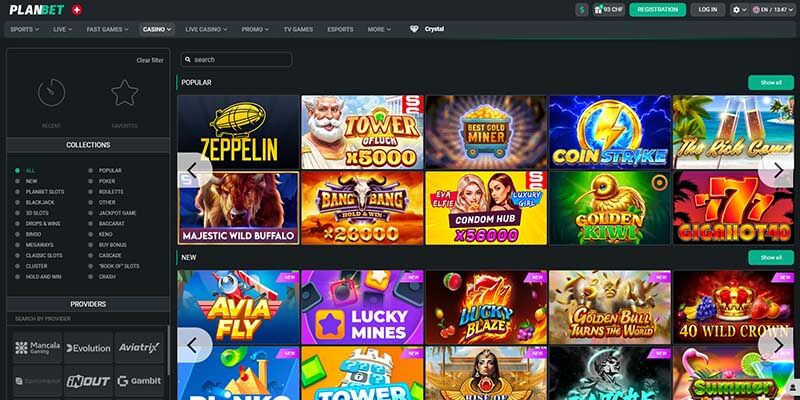800x400 pixels.
Task: Show previous Popular games with left arrow
Action: [x=193, y=170]
